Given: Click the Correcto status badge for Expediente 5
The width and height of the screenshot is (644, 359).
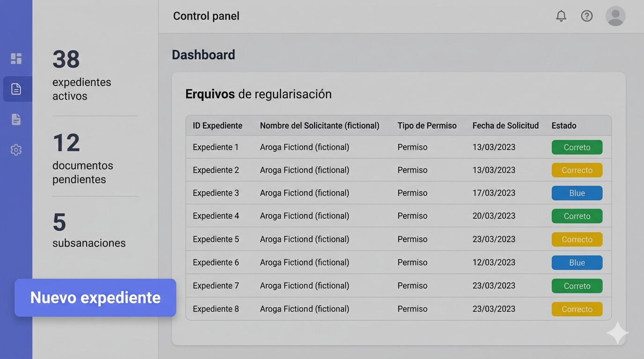Looking at the screenshot, I should [577, 239].
